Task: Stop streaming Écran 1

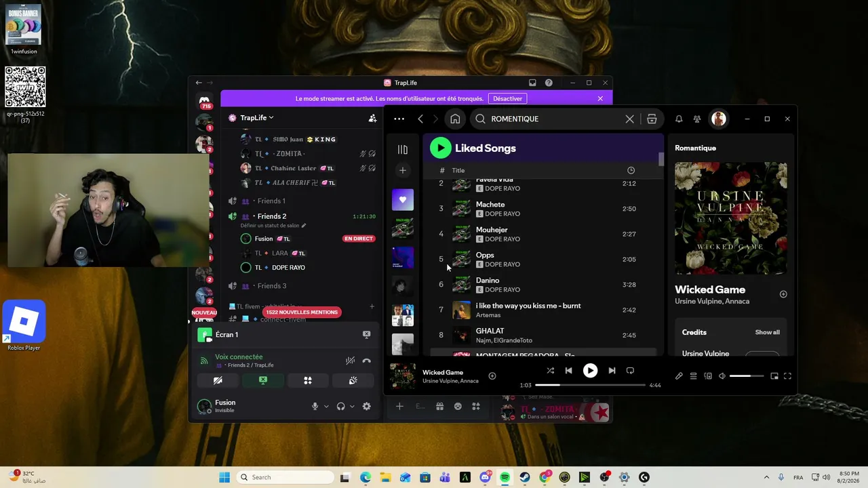Action: (366, 334)
